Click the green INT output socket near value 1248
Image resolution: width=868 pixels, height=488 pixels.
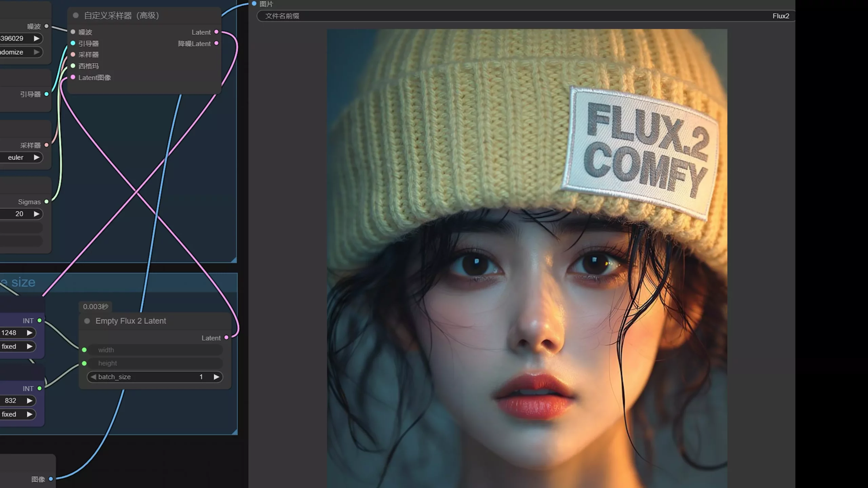40,320
